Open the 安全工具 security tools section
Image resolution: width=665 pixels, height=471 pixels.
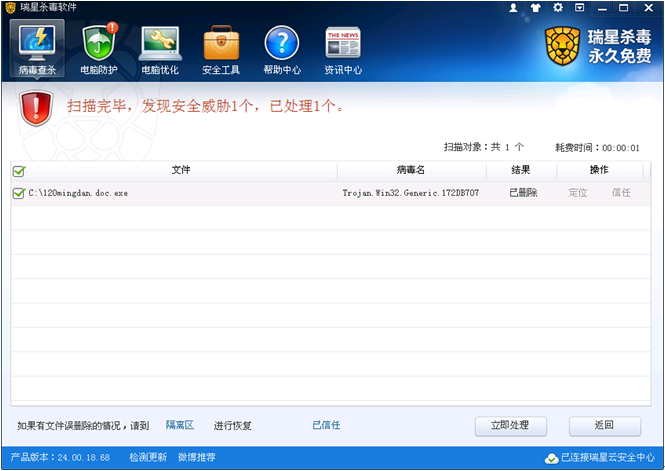click(x=221, y=48)
